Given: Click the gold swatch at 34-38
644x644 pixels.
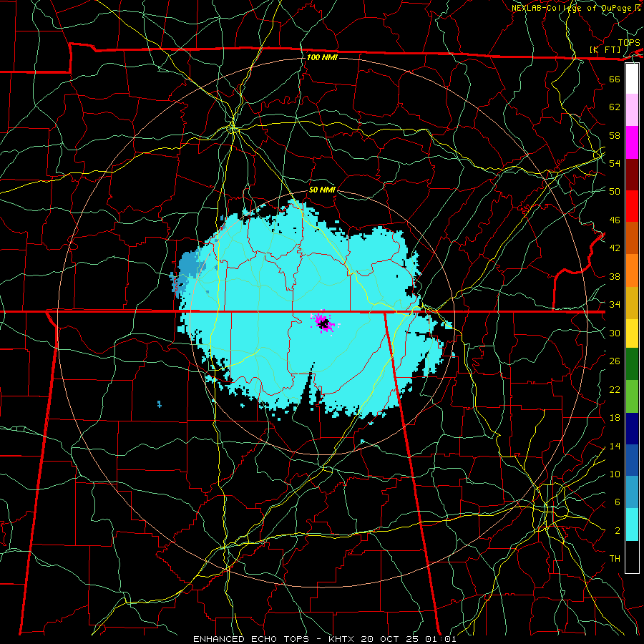Looking at the screenshot, I should [632, 303].
